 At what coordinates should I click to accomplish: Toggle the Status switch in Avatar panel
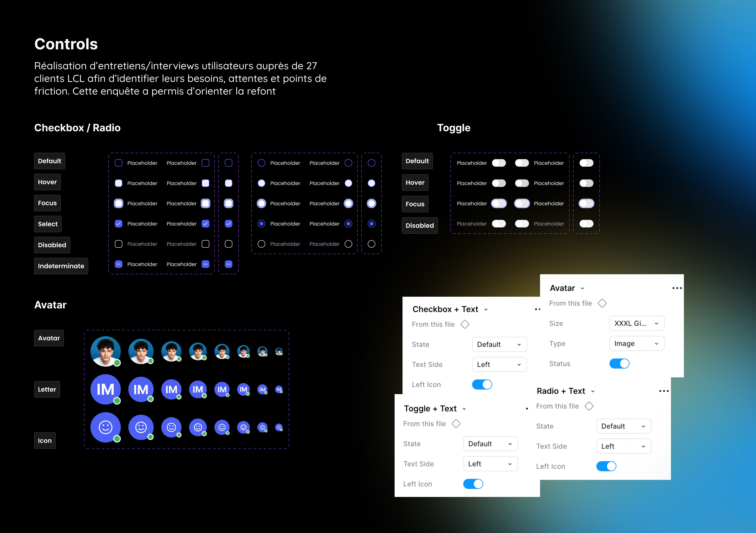tap(619, 364)
